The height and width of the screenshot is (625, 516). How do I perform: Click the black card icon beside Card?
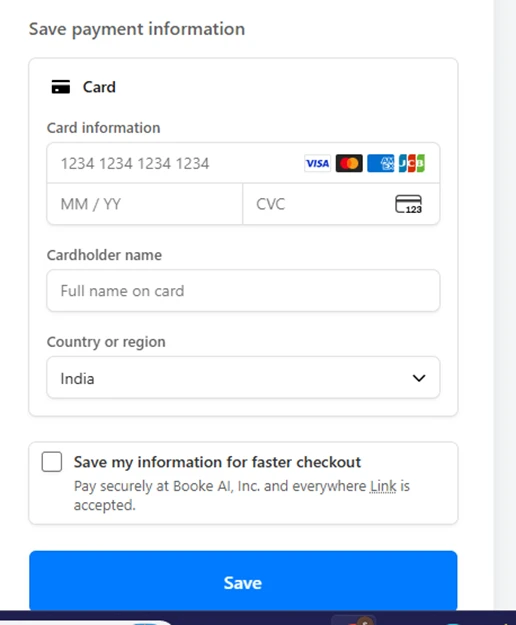point(61,87)
